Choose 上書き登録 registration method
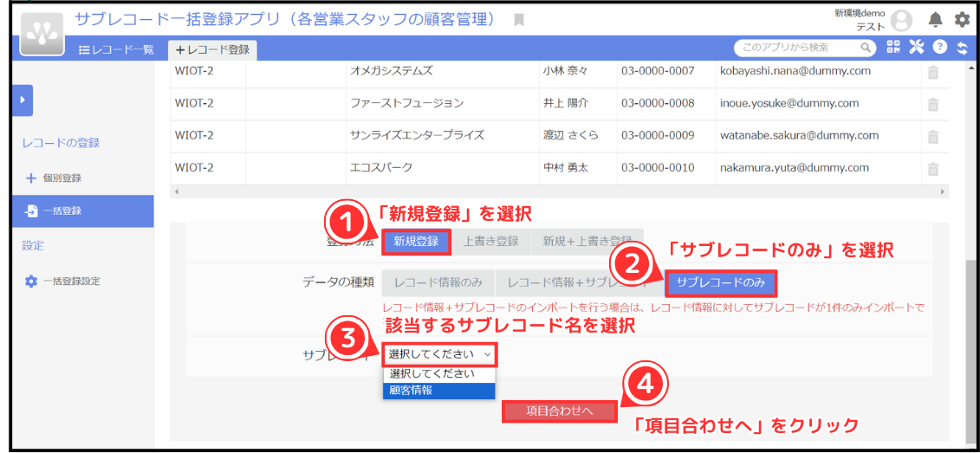The image size is (980, 453). 490,242
